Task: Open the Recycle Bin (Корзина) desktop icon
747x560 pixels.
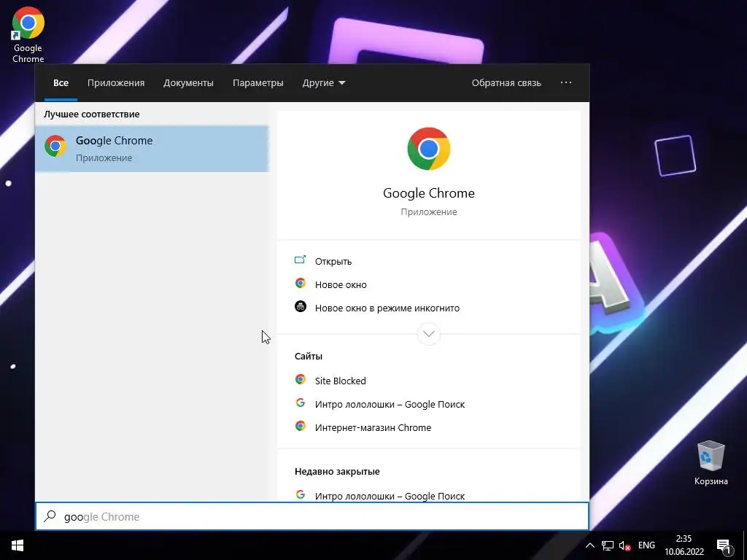Action: click(x=711, y=463)
